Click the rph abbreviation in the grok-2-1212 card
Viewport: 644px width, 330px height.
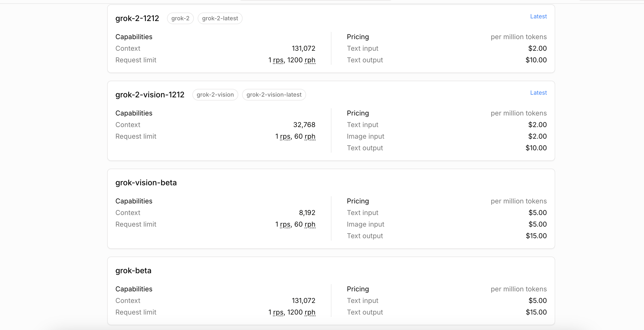pyautogui.click(x=310, y=60)
